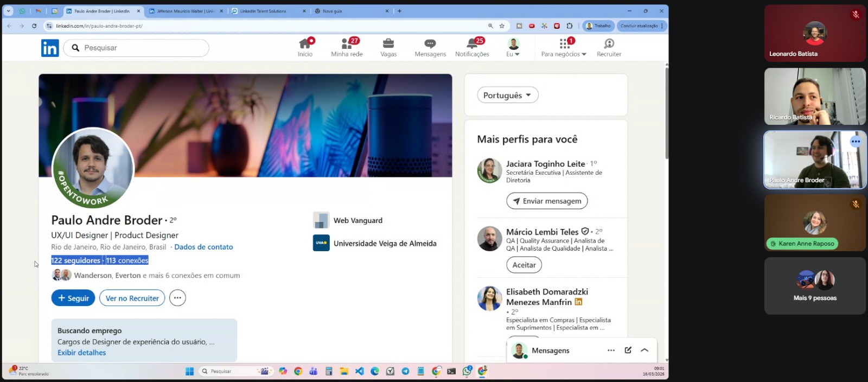
Task: Open Web Vanguard company link
Action: tap(348, 220)
